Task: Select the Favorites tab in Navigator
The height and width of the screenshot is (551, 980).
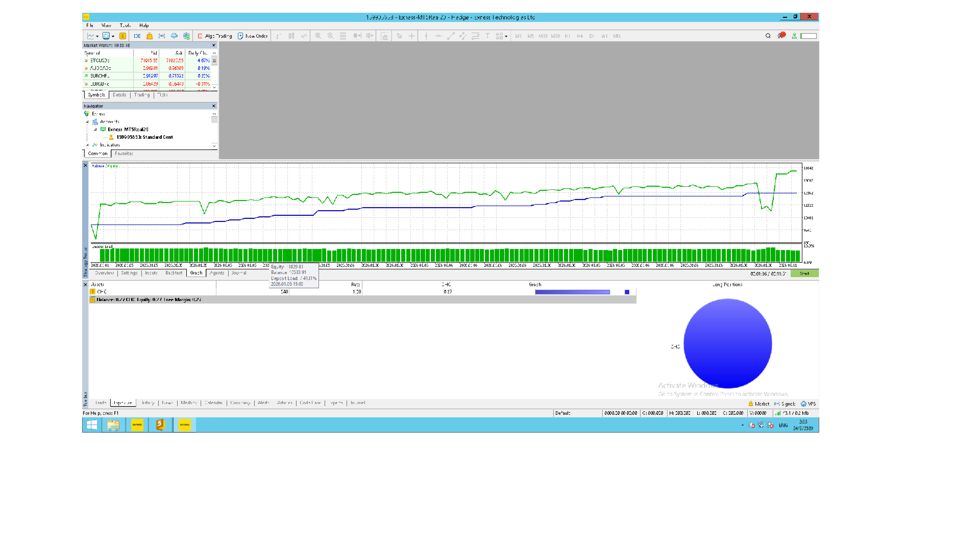Action: click(124, 154)
